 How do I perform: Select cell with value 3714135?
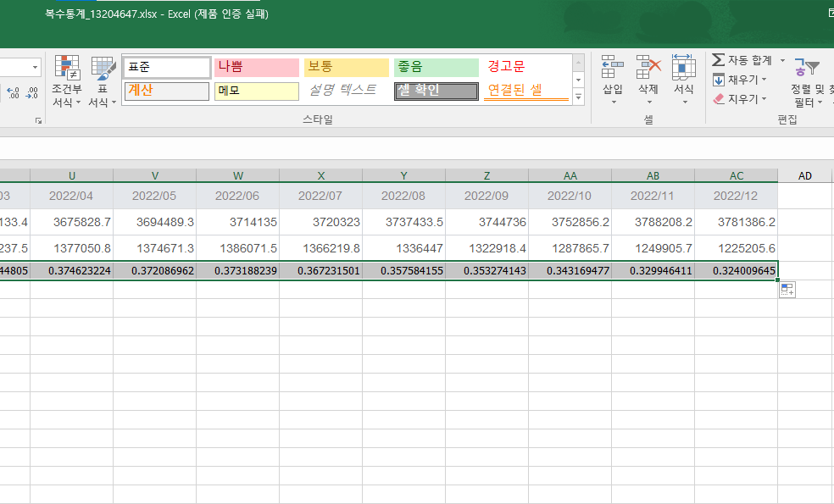(238, 222)
